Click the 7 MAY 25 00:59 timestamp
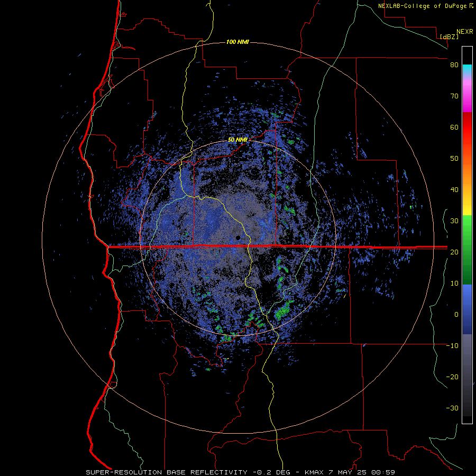This screenshot has height=476, width=476. pyautogui.click(x=362, y=472)
